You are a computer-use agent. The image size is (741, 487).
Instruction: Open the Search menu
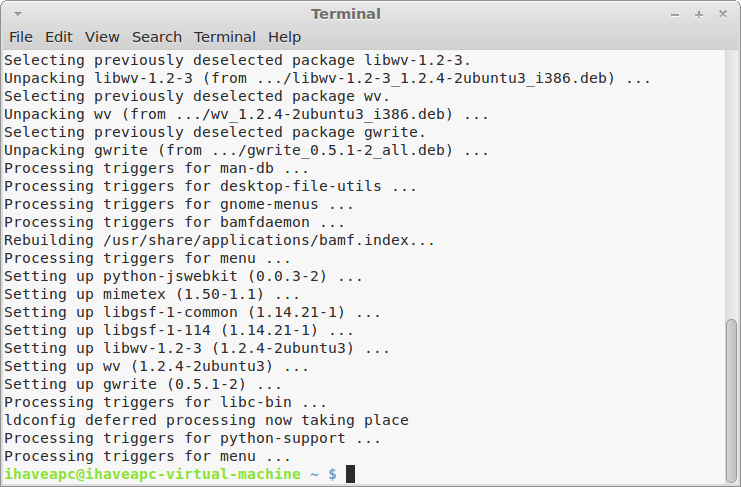tap(157, 37)
